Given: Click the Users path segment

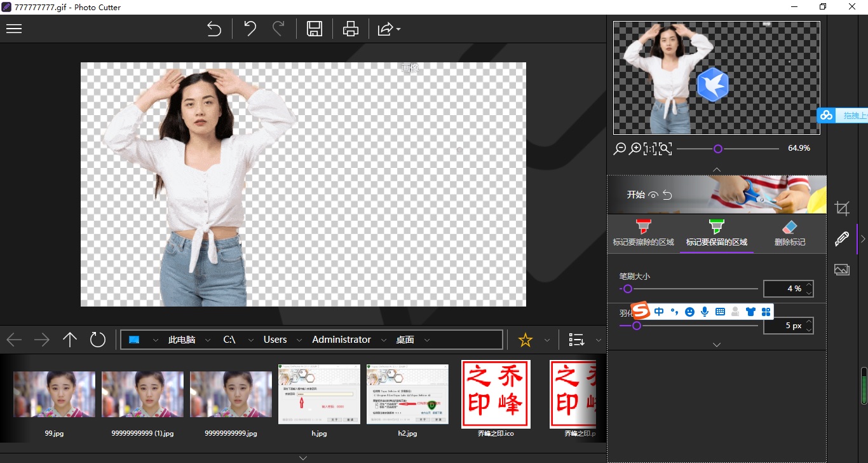Looking at the screenshot, I should click(x=275, y=340).
